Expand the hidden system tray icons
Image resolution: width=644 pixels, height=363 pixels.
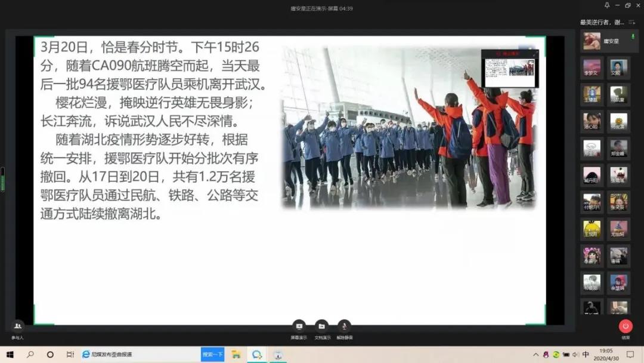536,355
